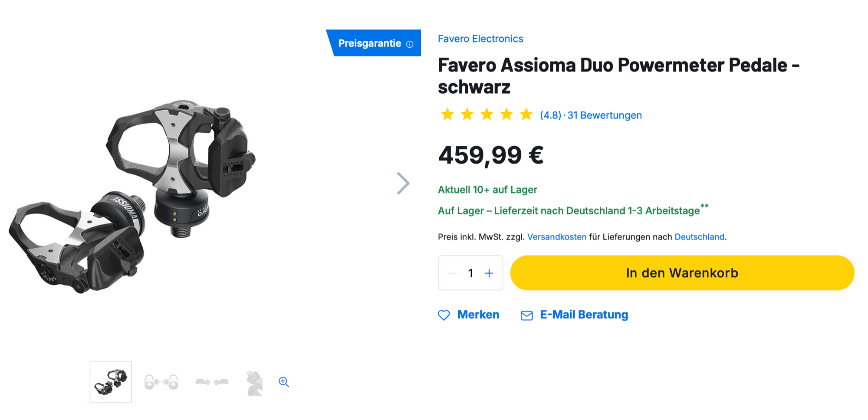This screenshot has height=420, width=868.
Task: Increase quantity with the plus button
Action: point(489,273)
